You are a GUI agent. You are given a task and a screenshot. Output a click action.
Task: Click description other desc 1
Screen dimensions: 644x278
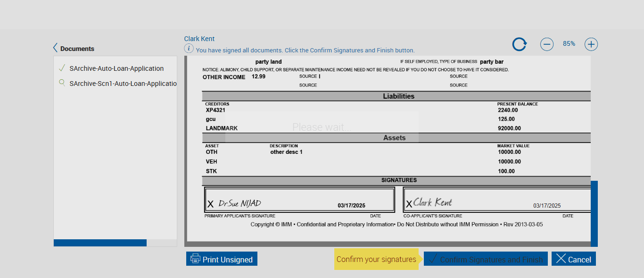(286, 152)
